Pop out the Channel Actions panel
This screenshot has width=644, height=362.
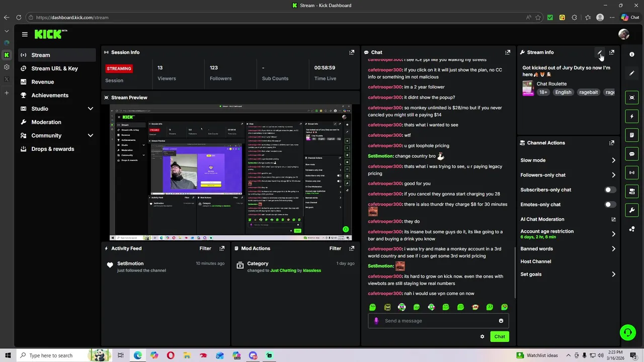click(612, 143)
